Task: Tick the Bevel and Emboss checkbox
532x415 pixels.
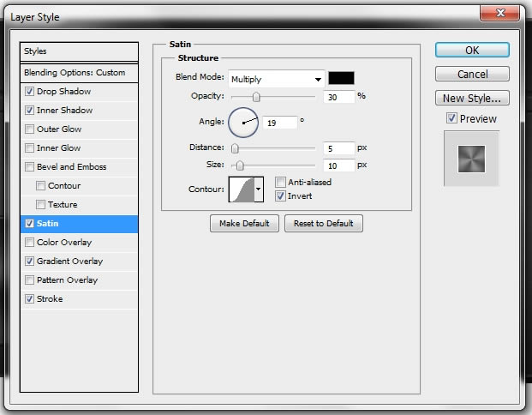Action: click(29, 166)
